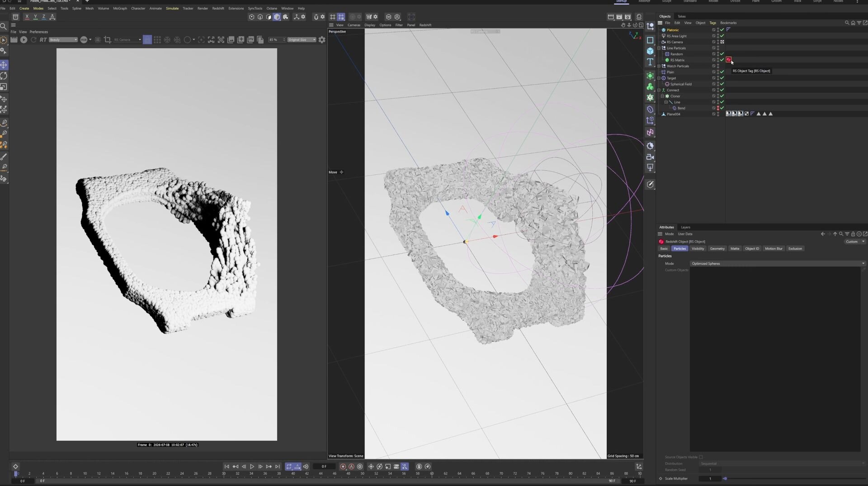Open the Geometry tab of RS Object

pos(717,248)
